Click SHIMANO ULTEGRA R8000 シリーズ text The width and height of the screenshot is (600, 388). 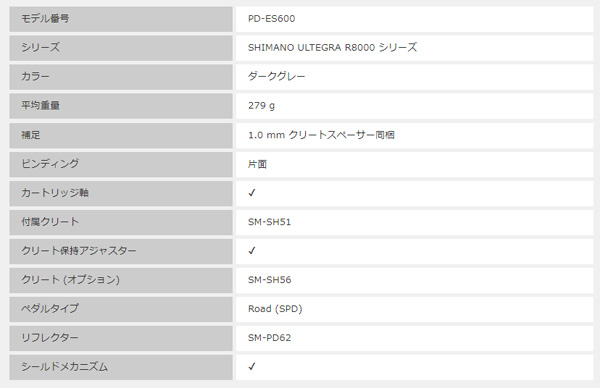333,47
